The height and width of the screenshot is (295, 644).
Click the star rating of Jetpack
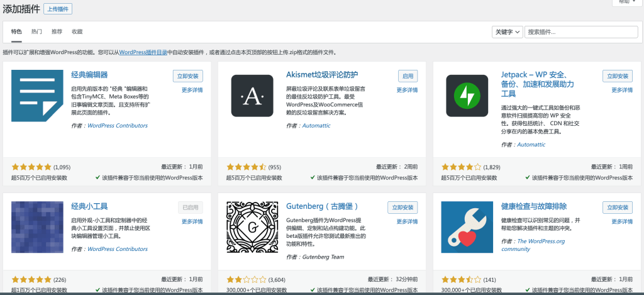coord(461,167)
